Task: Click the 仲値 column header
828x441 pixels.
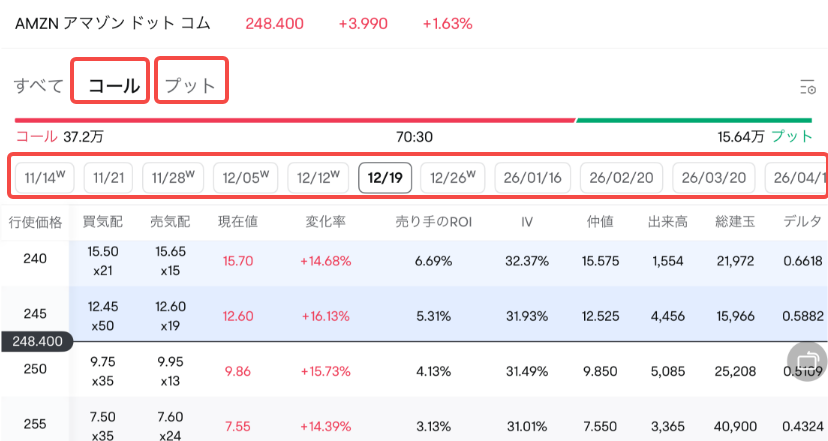Action: 600,222
